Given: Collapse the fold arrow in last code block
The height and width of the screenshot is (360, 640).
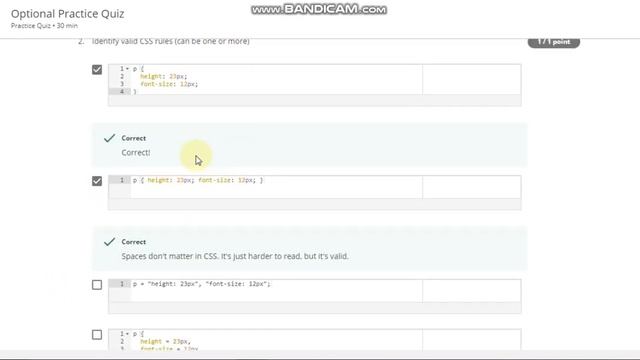Looking at the screenshot, I should point(127,333).
